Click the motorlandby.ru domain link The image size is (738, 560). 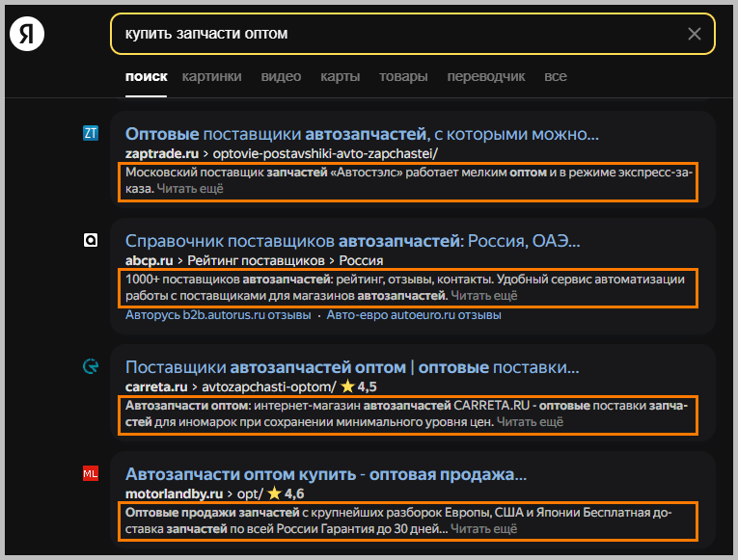click(174, 494)
